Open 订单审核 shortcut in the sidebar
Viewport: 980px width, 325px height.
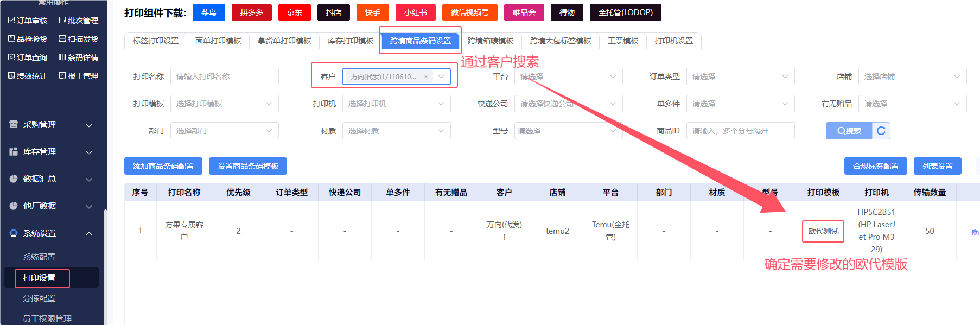28,21
